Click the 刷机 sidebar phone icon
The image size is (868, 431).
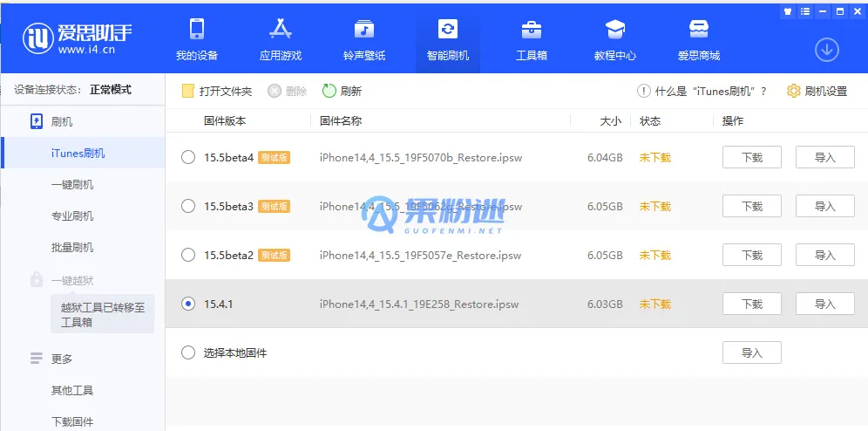click(x=37, y=121)
